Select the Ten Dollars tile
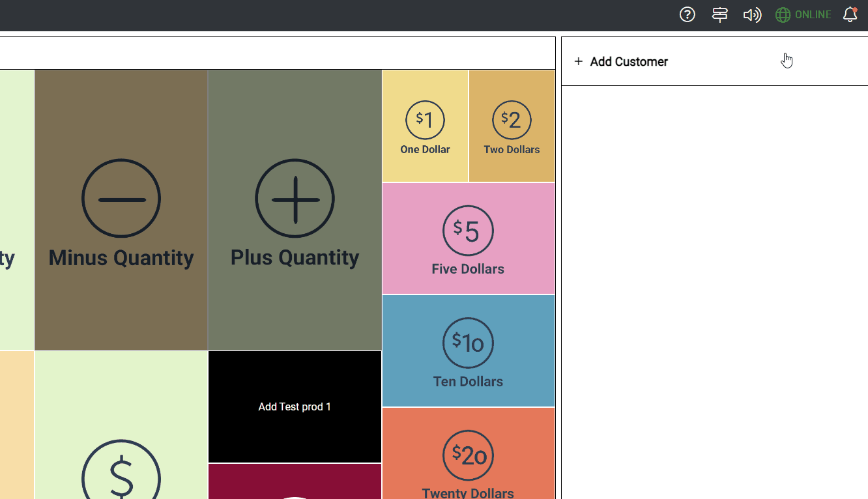The height and width of the screenshot is (499, 868). click(x=469, y=350)
